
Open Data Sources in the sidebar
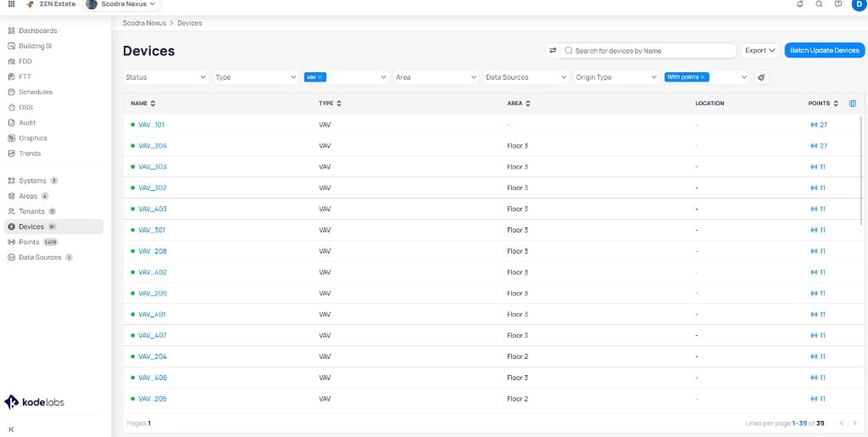point(40,258)
